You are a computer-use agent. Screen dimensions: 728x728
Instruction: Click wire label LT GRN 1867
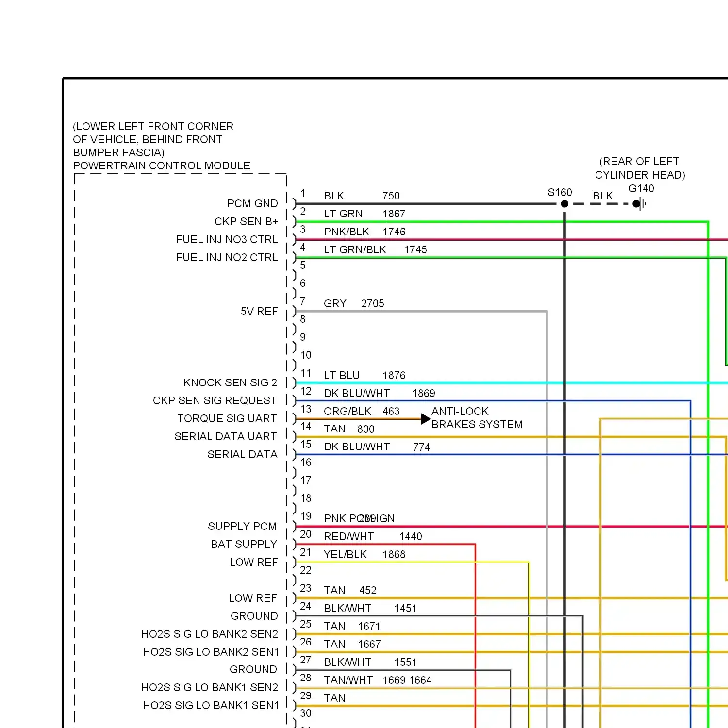(364, 214)
